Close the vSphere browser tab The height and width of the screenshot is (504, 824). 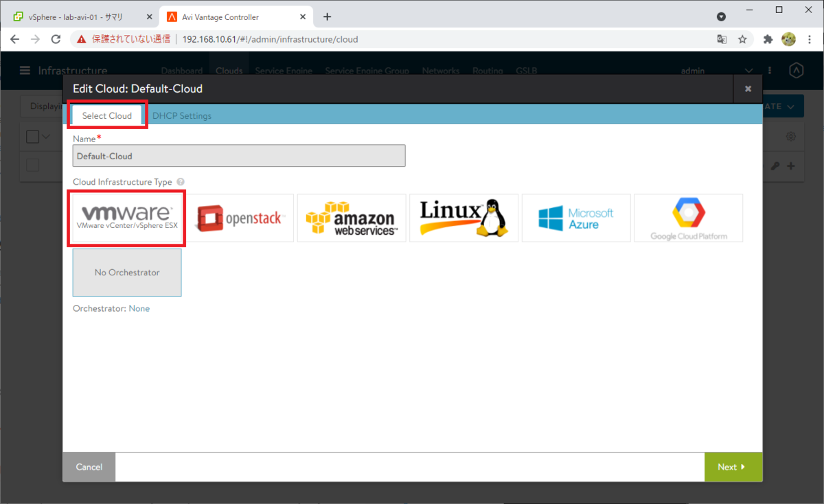point(149,16)
